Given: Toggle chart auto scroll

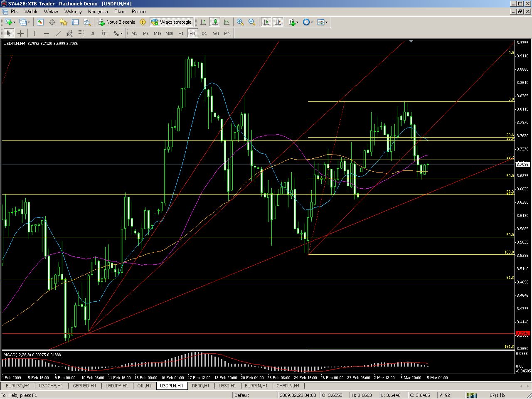Looking at the screenshot, I should click(266, 22).
